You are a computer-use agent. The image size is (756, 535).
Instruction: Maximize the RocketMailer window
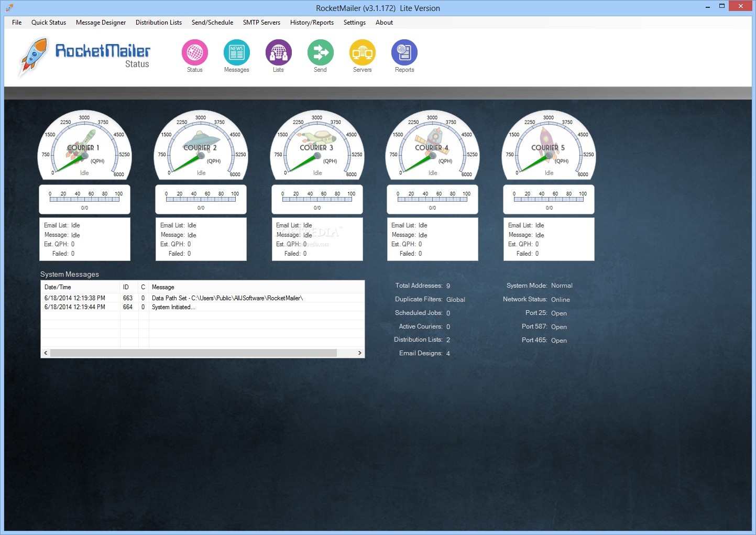[722, 6]
